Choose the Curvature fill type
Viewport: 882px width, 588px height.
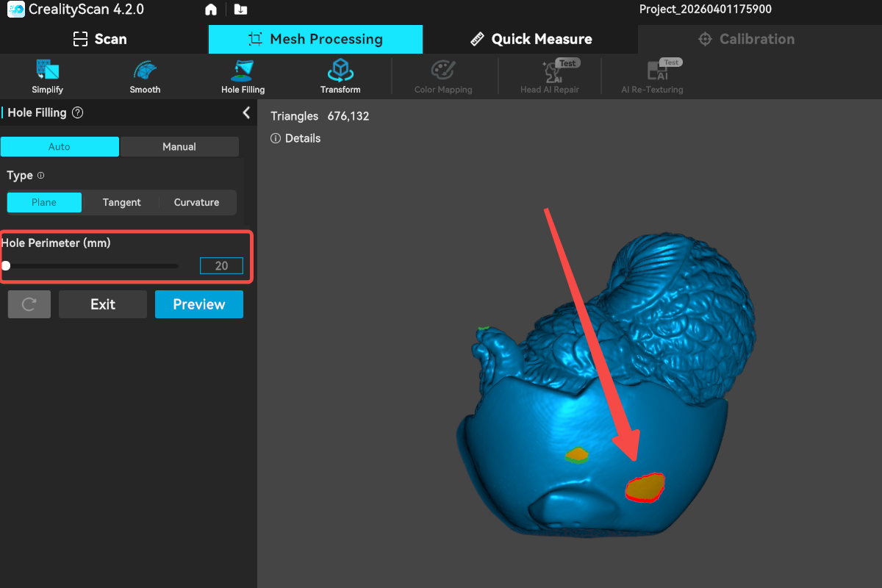196,202
